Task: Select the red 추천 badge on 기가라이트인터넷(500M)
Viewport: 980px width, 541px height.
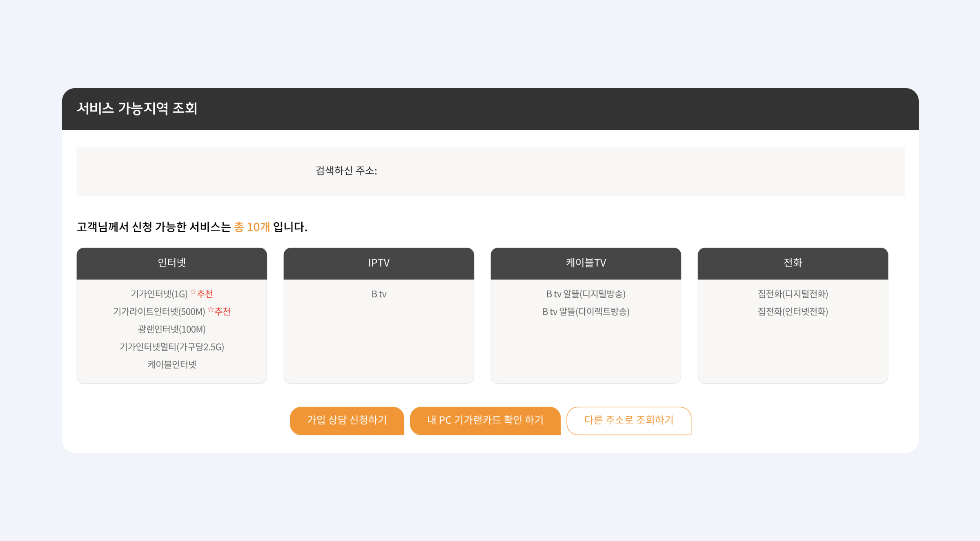Action: point(223,311)
